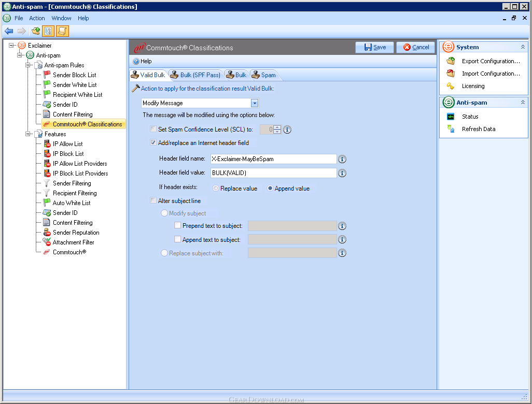This screenshot has width=532, height=404.
Task: Click the Forward arrow toolbar icon
Action: coord(22,31)
